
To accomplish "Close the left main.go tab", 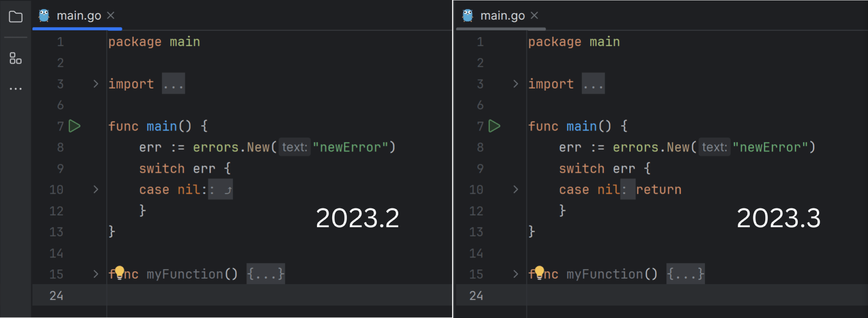I will tap(111, 15).
